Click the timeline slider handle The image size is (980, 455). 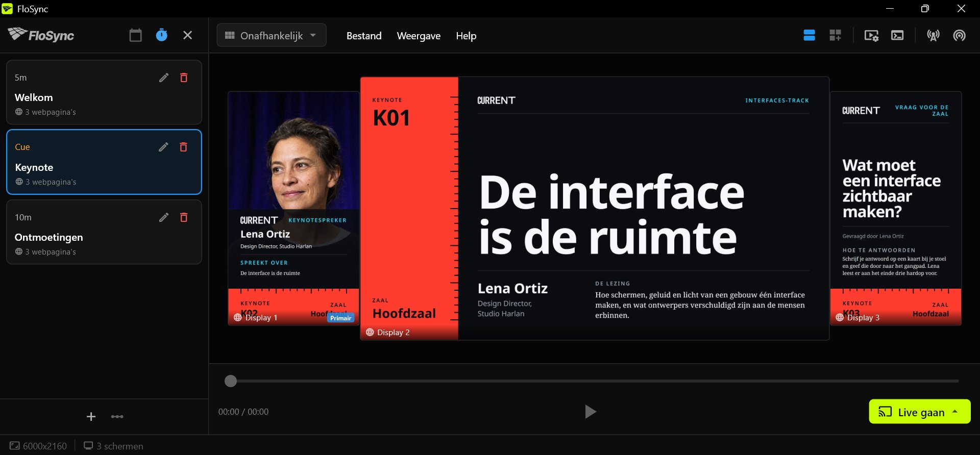click(x=231, y=381)
